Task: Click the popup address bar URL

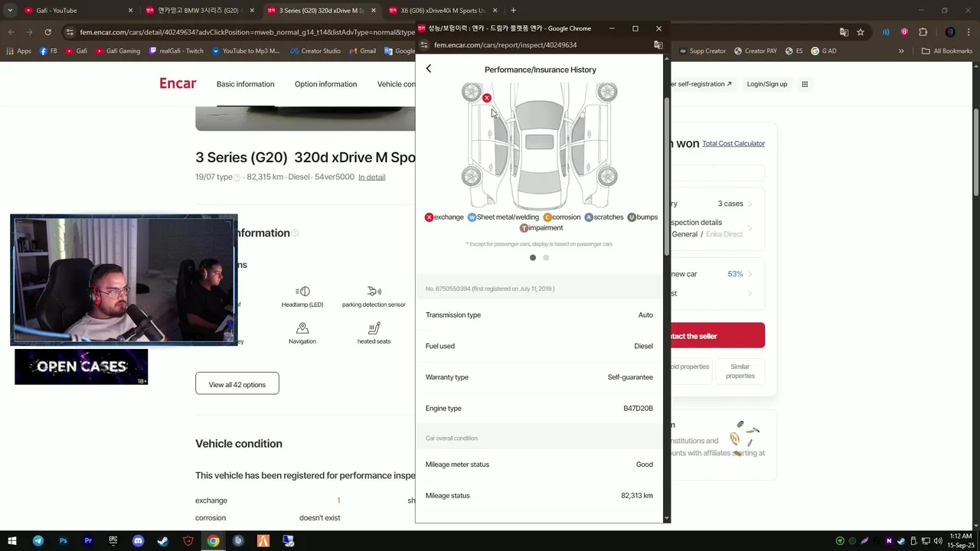Action: click(x=505, y=45)
